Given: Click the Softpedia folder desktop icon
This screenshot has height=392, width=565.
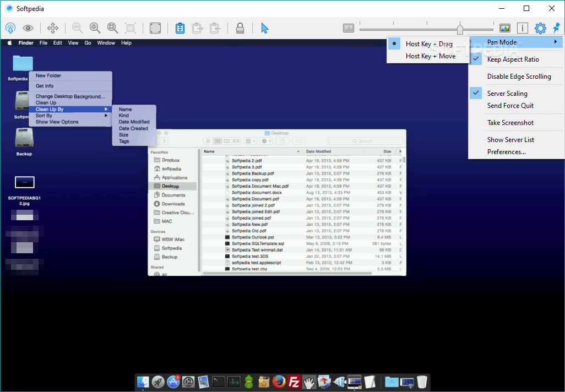Looking at the screenshot, I should coord(23,63).
